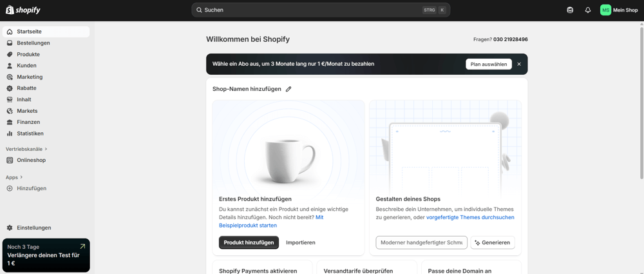Open vorgefertigte Themes durchsuchen link
Image resolution: width=644 pixels, height=274 pixels.
point(470,217)
